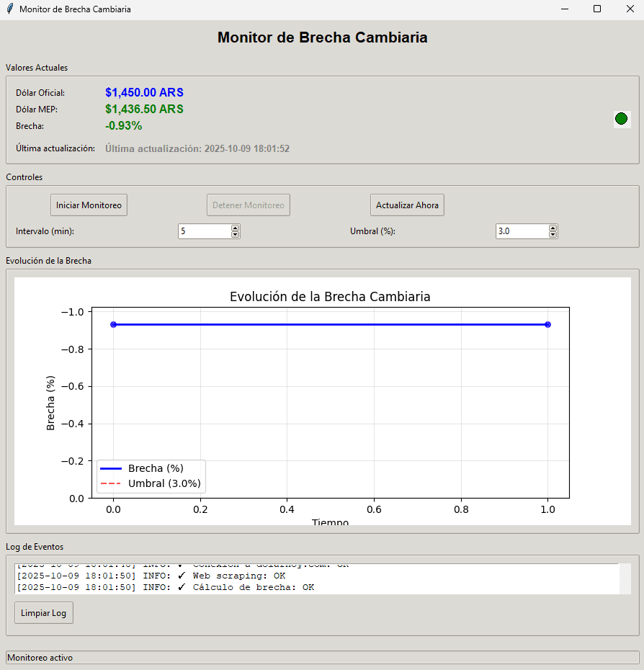Screen dimensions: 644x670
Task: Decrease Umbral value with down arrow
Action: pos(553,235)
